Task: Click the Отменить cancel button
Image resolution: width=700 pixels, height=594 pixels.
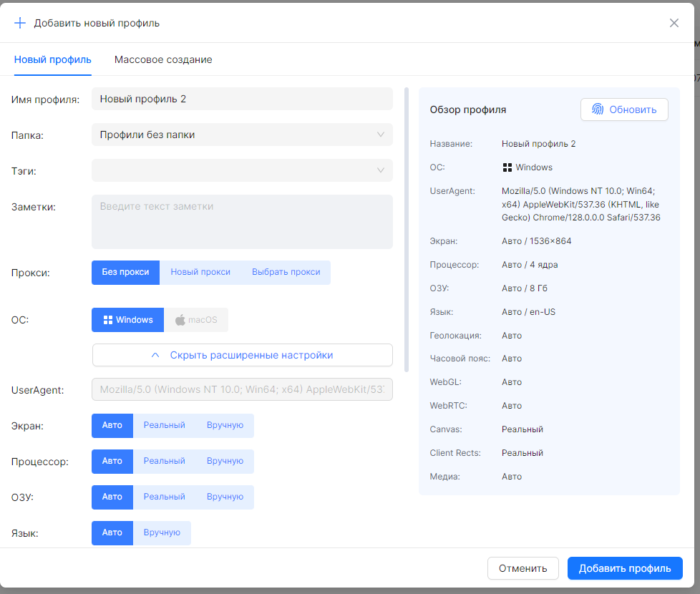Action: [522, 568]
